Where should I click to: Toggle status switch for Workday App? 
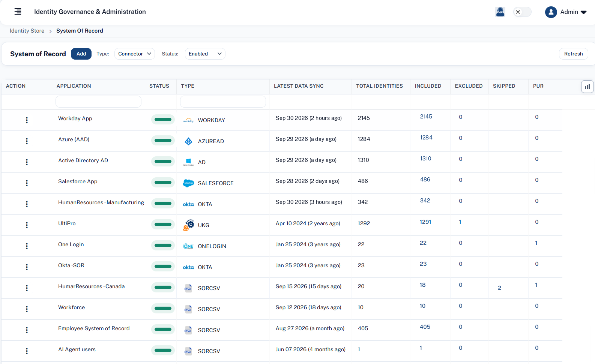(163, 120)
